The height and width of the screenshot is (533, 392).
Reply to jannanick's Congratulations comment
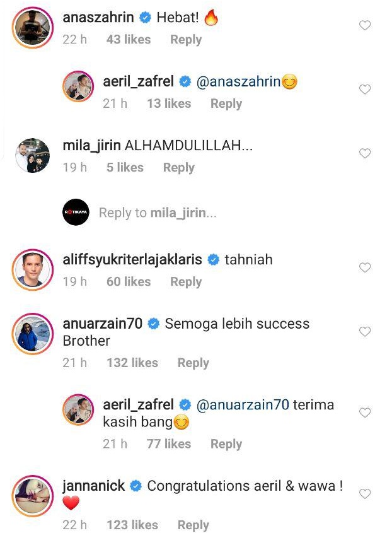tap(193, 525)
